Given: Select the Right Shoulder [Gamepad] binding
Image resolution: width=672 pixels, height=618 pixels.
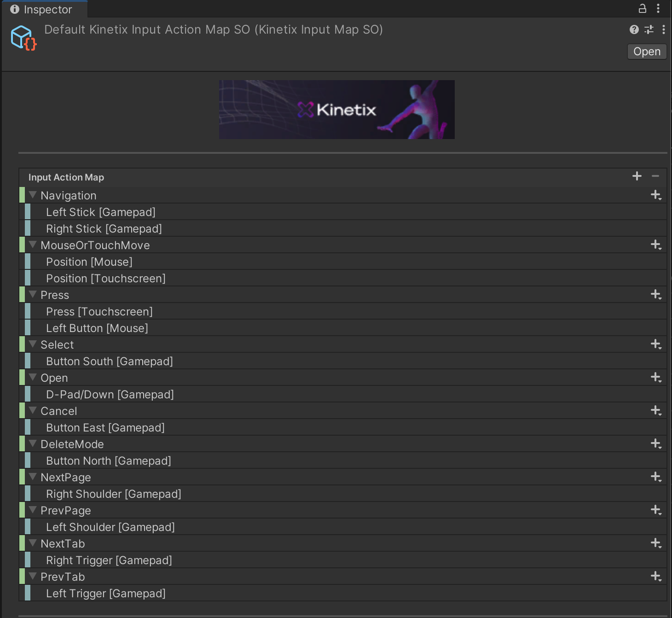Looking at the screenshot, I should pos(345,494).
